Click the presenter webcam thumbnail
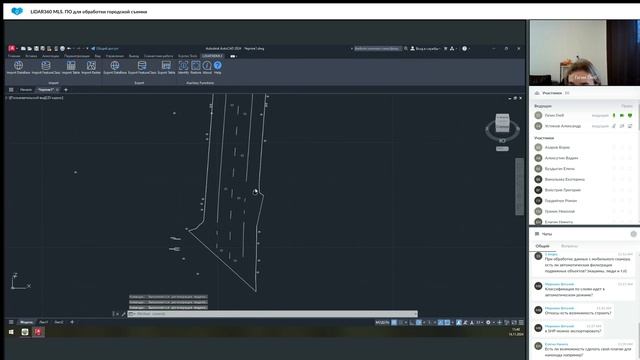The width and height of the screenshot is (640, 360). coord(584,53)
